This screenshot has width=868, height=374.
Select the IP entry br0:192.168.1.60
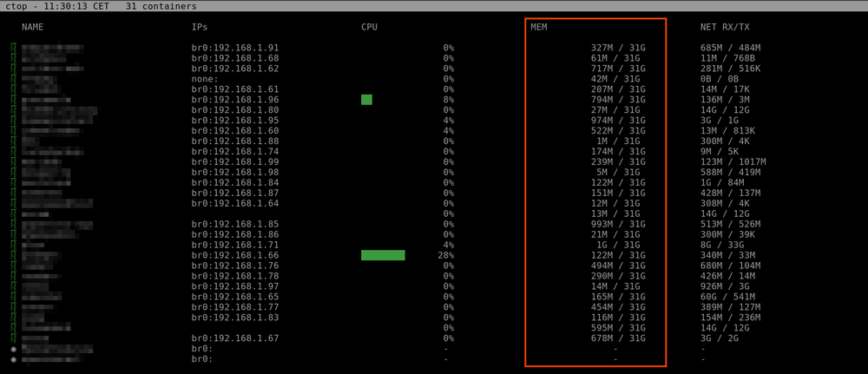click(235, 131)
